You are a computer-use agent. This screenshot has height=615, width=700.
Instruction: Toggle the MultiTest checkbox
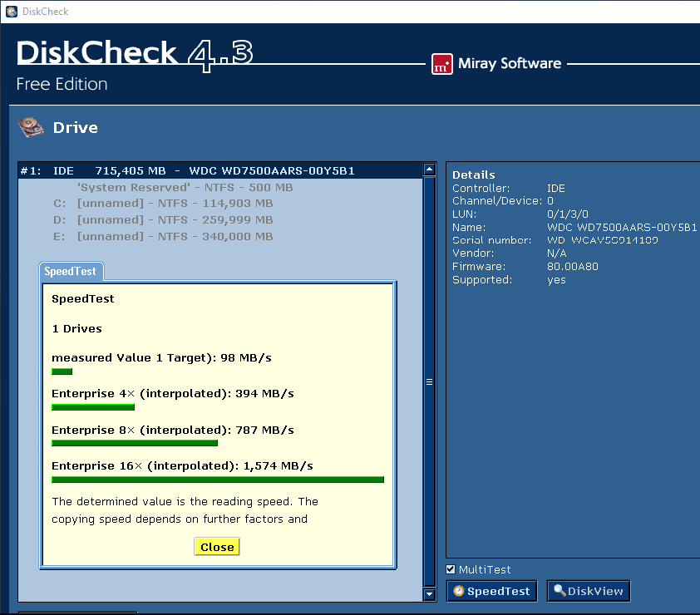(x=451, y=569)
